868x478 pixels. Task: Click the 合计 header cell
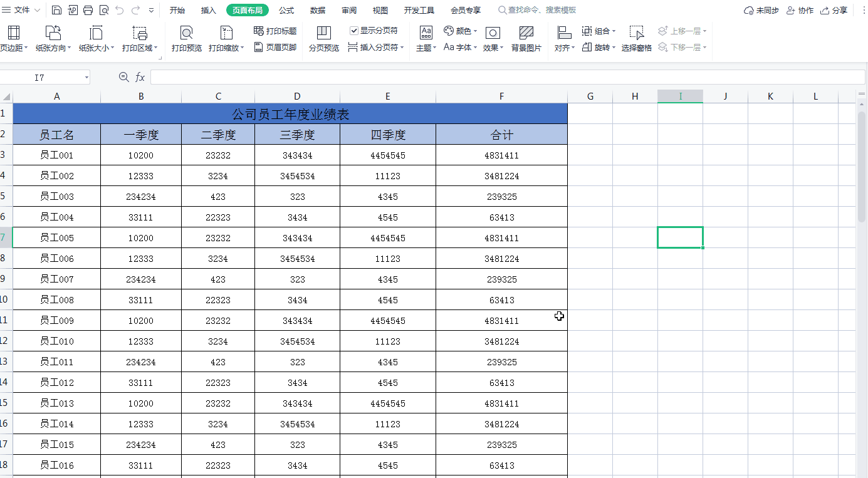pos(501,134)
